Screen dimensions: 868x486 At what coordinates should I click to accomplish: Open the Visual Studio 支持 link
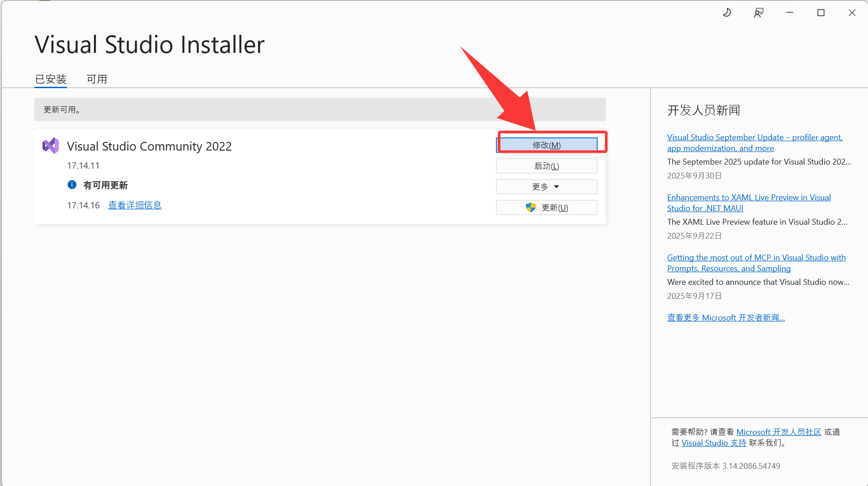pos(714,443)
